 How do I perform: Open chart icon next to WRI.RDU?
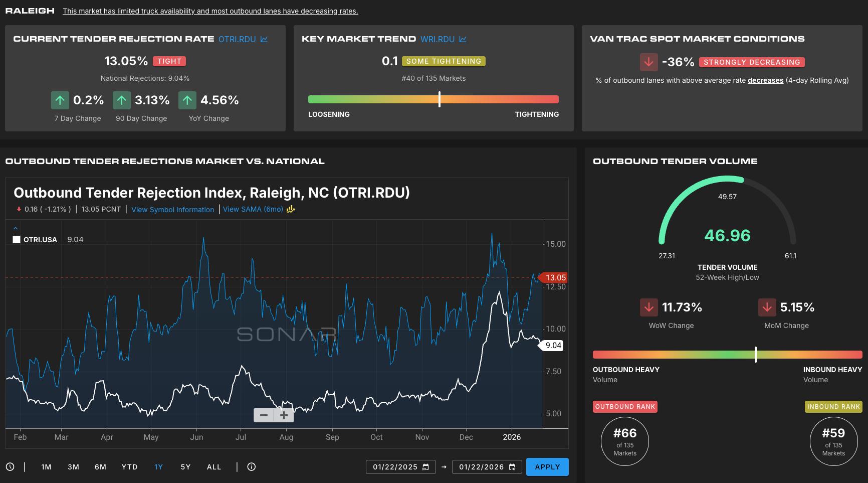click(x=463, y=39)
